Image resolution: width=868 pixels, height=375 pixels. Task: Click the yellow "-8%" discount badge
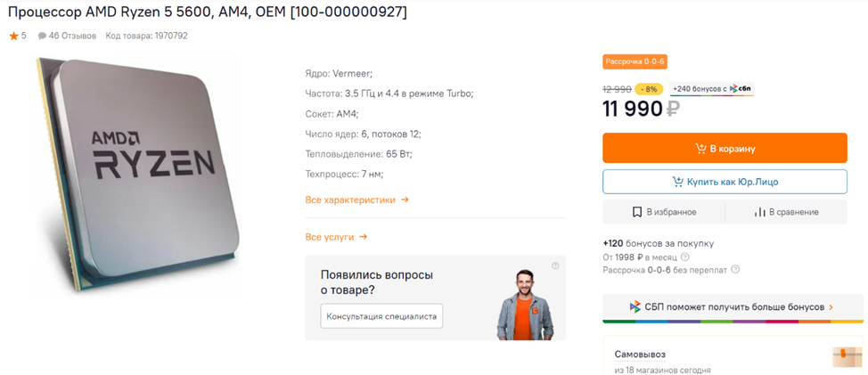click(648, 89)
